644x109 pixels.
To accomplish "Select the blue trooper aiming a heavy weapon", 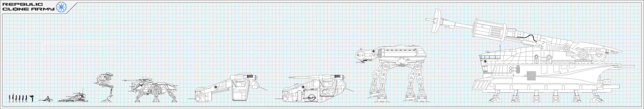I will [x=32, y=99].
